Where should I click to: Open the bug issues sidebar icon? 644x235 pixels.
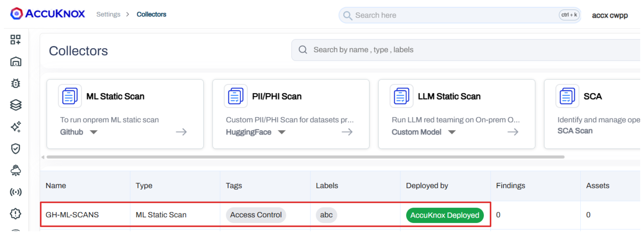(16, 83)
